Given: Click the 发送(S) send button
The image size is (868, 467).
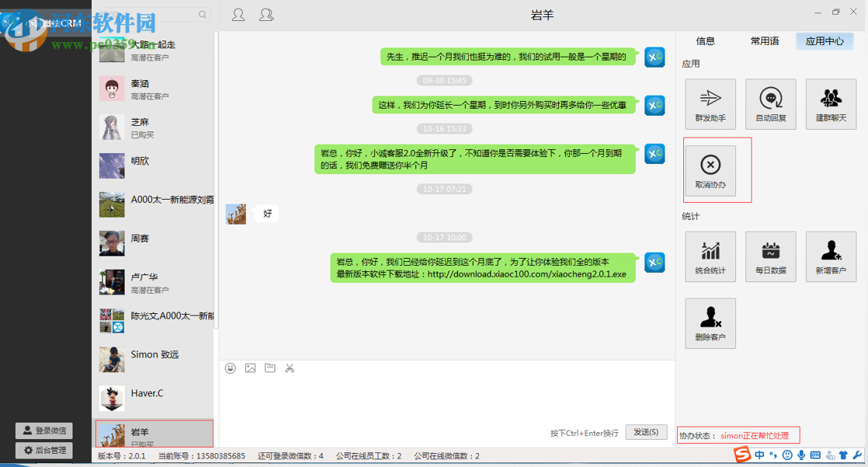Looking at the screenshot, I should coord(647,431).
